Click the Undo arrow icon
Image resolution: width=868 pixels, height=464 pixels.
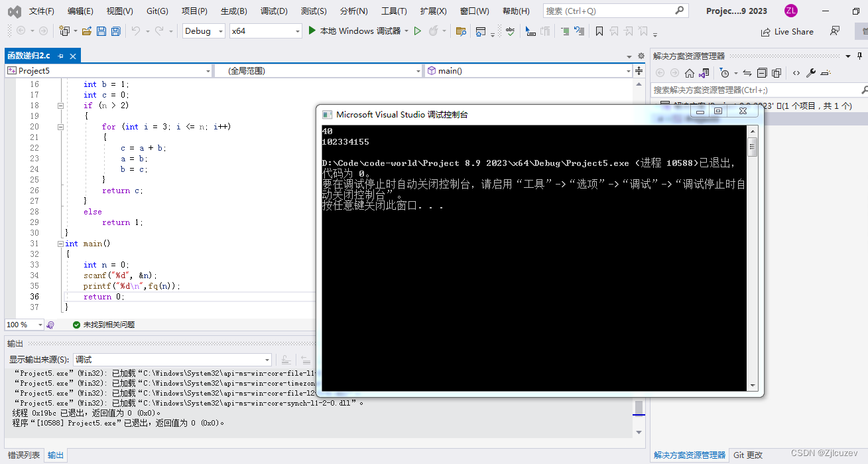(135, 31)
